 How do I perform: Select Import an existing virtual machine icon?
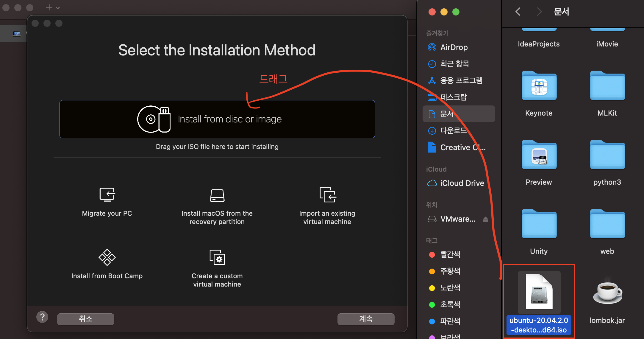point(327,195)
